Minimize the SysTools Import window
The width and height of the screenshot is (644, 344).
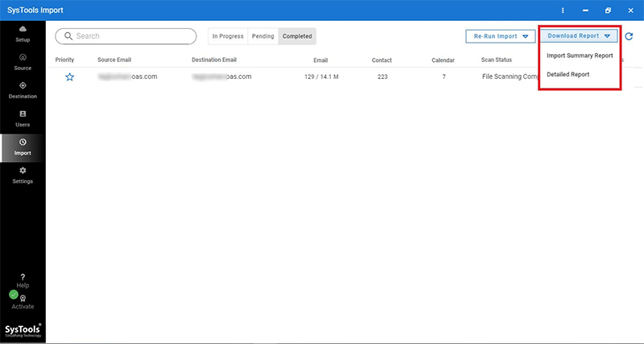586,10
